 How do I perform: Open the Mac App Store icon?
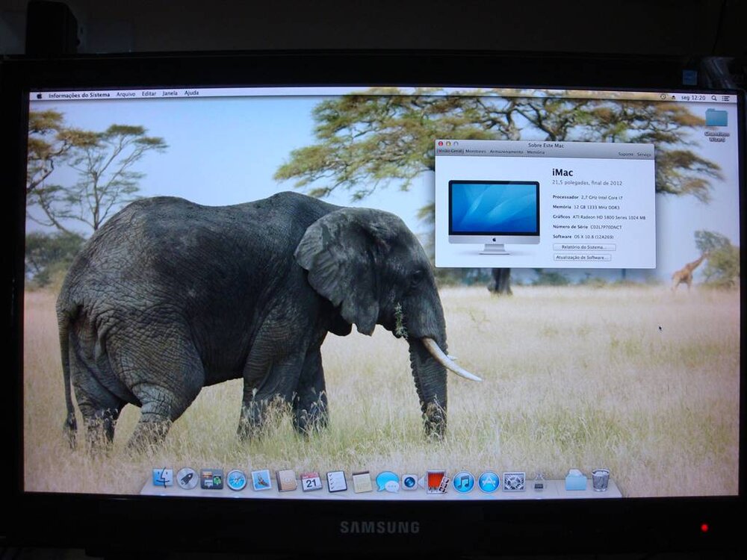pyautogui.click(x=489, y=482)
